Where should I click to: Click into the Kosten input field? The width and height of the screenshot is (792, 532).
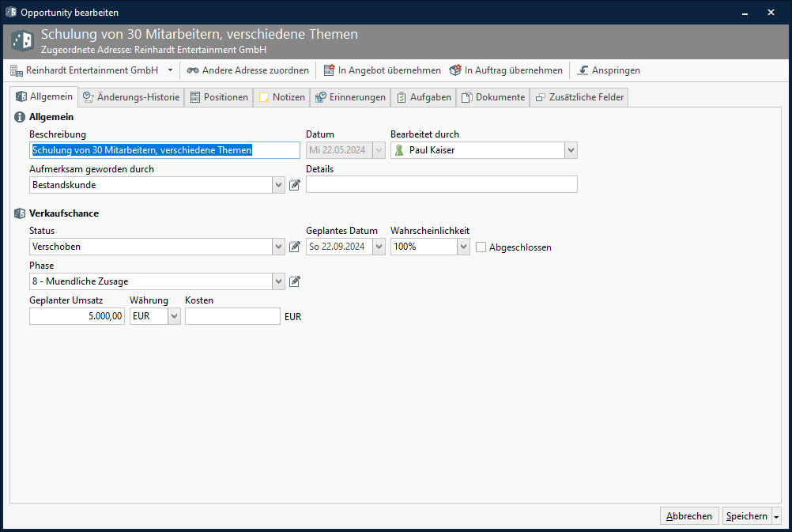pos(232,316)
